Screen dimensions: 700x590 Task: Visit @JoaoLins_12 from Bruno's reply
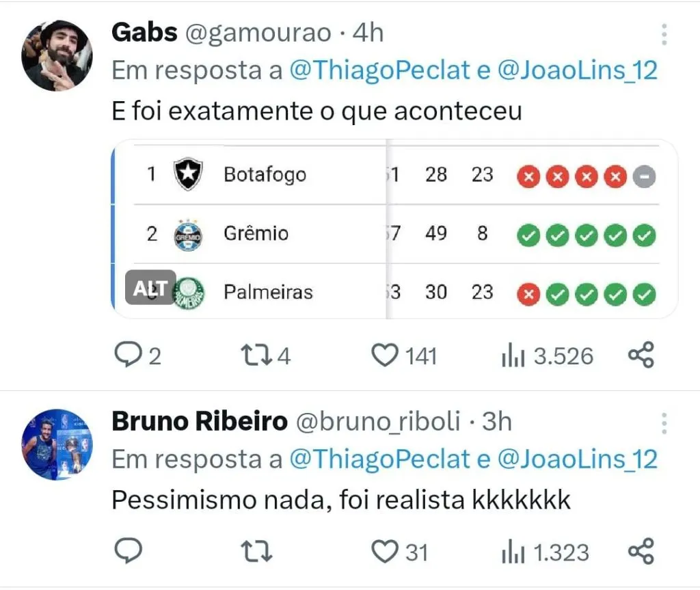coord(578,459)
